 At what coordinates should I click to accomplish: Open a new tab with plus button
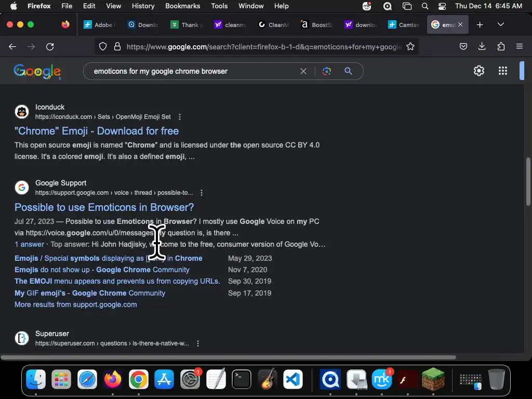tap(480, 24)
